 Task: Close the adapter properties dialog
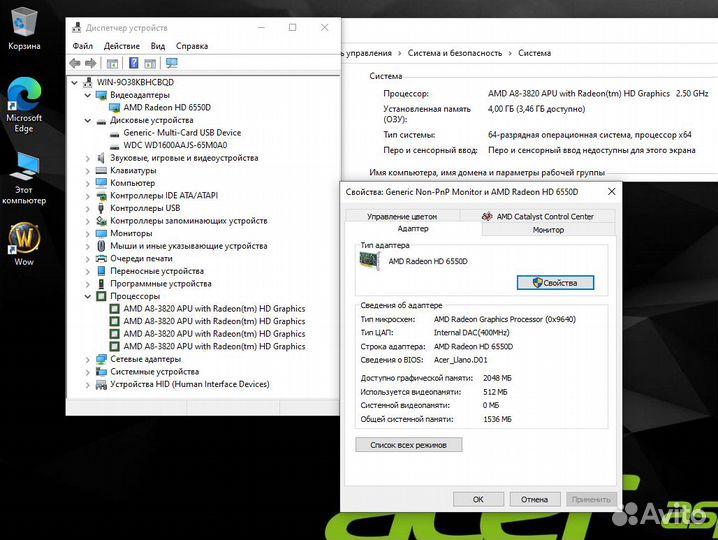coord(611,191)
